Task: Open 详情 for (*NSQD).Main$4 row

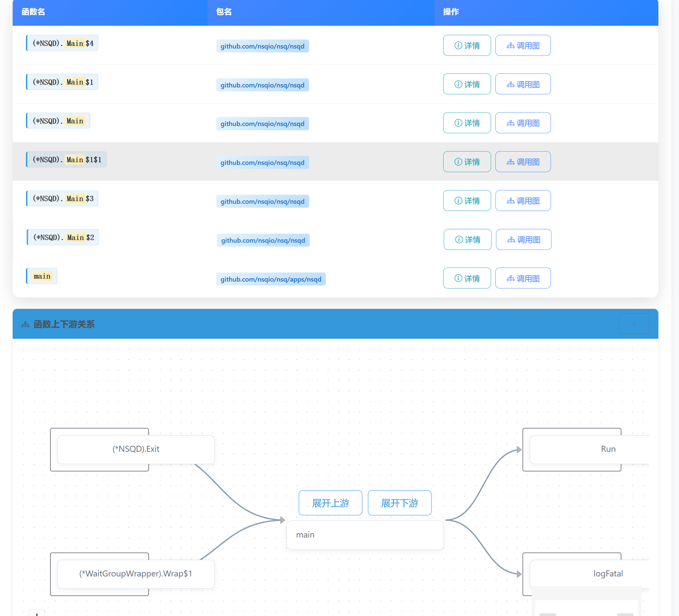Action: pos(466,46)
